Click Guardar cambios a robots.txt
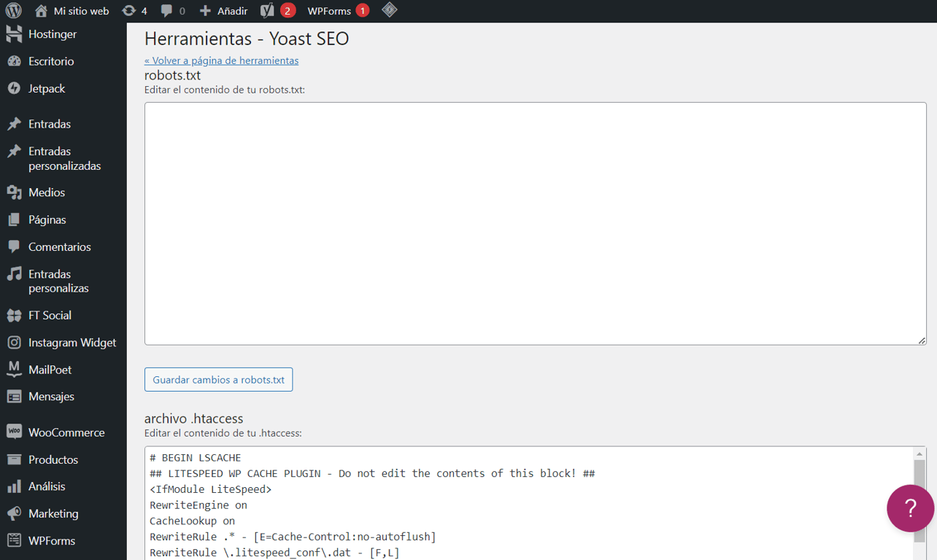937x560 pixels. click(x=218, y=379)
